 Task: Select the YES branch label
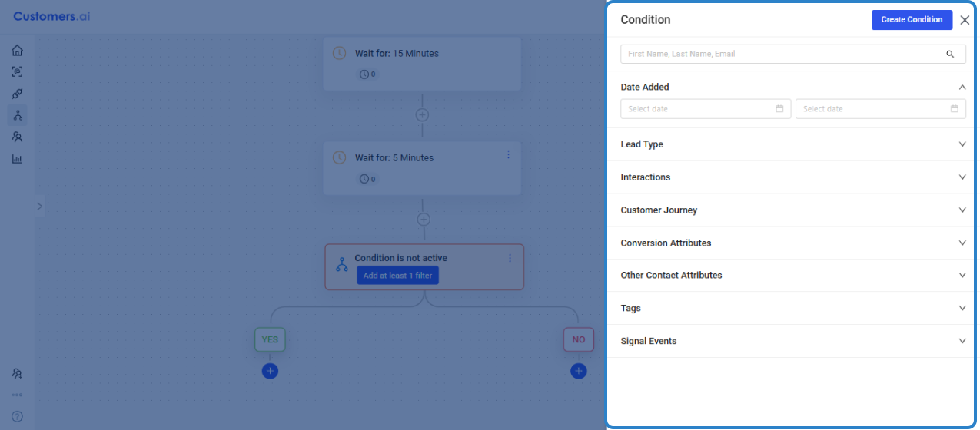coord(270,339)
